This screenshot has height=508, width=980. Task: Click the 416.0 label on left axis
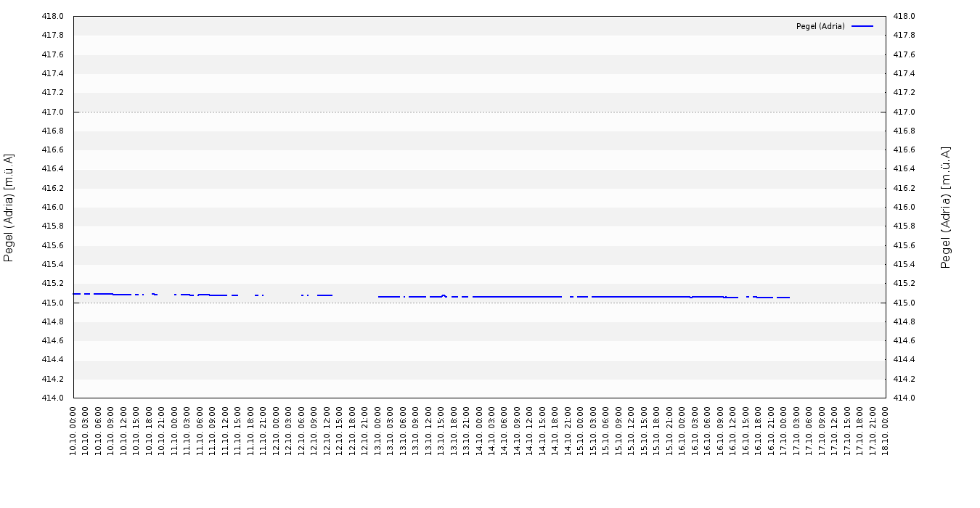[53, 208]
